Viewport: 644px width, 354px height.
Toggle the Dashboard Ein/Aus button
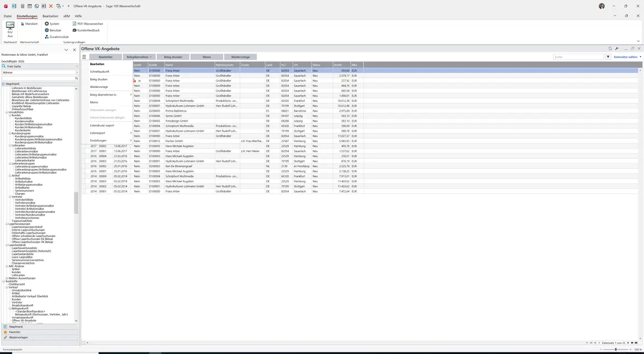10,29
